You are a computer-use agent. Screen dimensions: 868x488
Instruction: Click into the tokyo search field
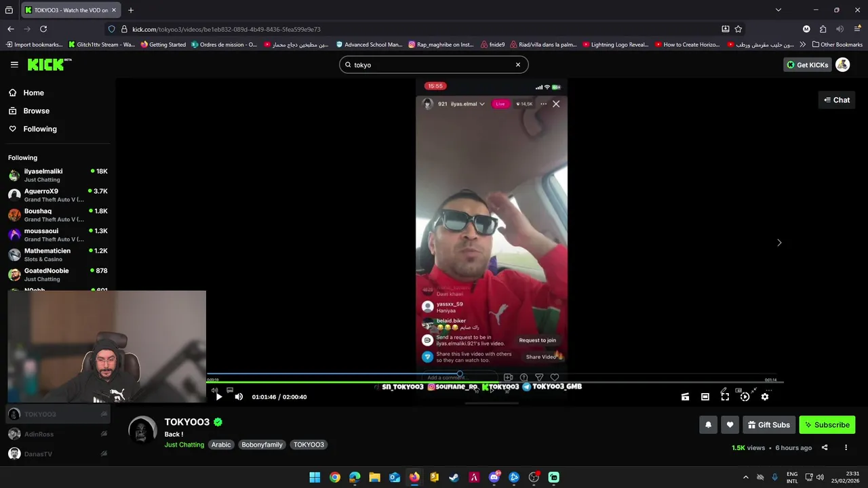(433, 65)
